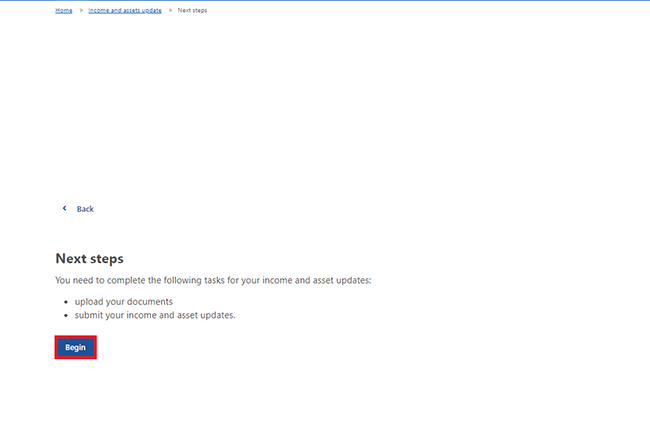Click the Next steps breadcrumb item
650x429 pixels.
click(x=192, y=10)
